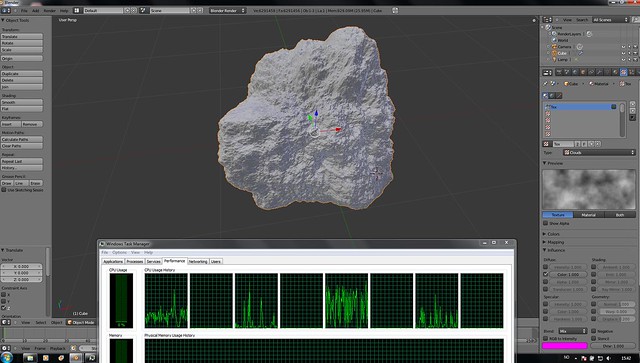Select the Tex texture slot
Viewport: 640px width, 363px height.
pyautogui.click(x=581, y=107)
